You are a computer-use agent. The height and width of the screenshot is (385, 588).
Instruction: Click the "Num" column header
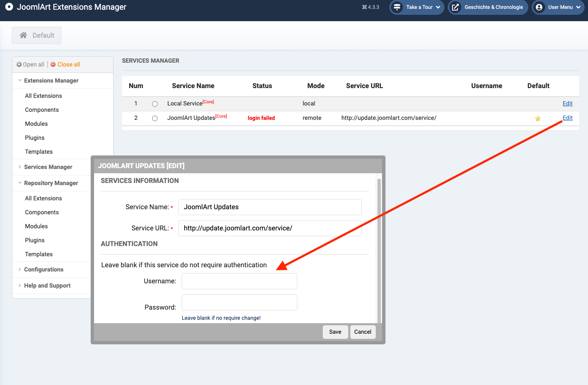tap(136, 86)
